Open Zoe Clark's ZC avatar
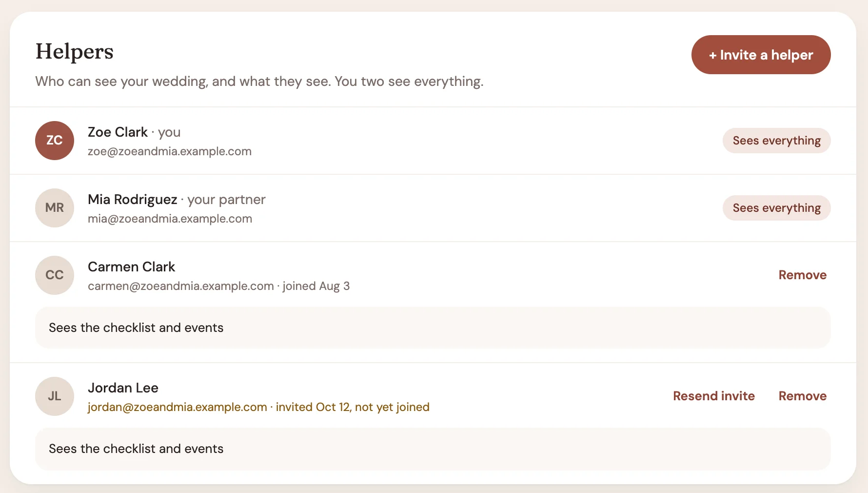The width and height of the screenshot is (868, 493). click(x=55, y=141)
